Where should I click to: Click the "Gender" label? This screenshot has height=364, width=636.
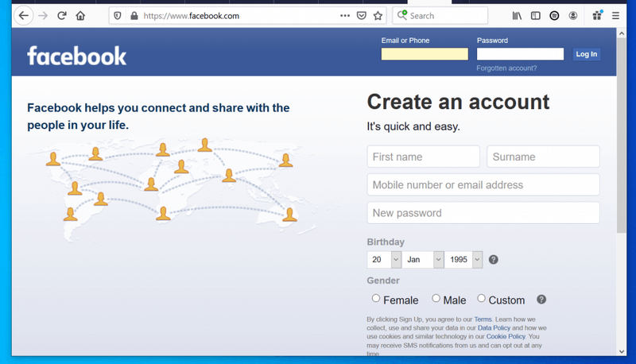pos(383,281)
